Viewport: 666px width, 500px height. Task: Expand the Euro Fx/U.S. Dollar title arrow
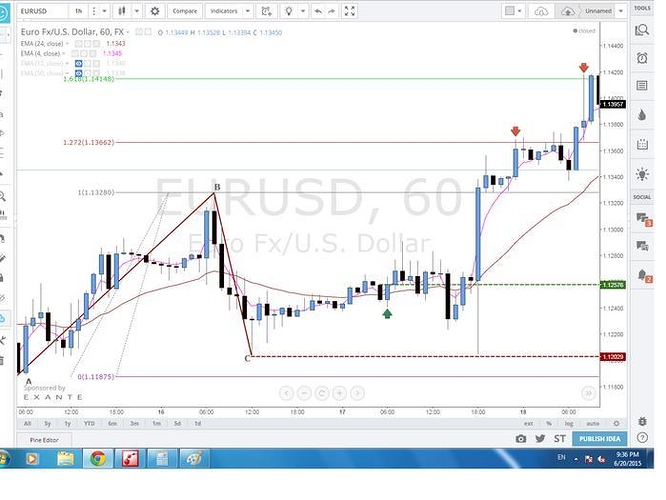[x=128, y=32]
